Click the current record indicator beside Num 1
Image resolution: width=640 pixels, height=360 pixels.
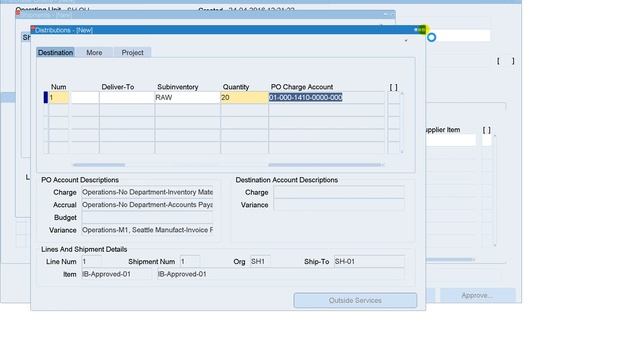46,98
